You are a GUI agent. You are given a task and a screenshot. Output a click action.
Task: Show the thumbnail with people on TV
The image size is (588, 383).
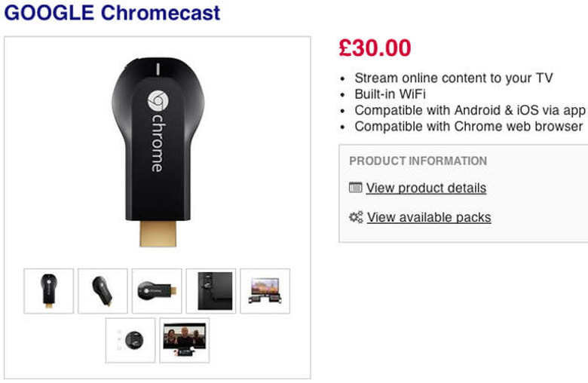[185, 340]
